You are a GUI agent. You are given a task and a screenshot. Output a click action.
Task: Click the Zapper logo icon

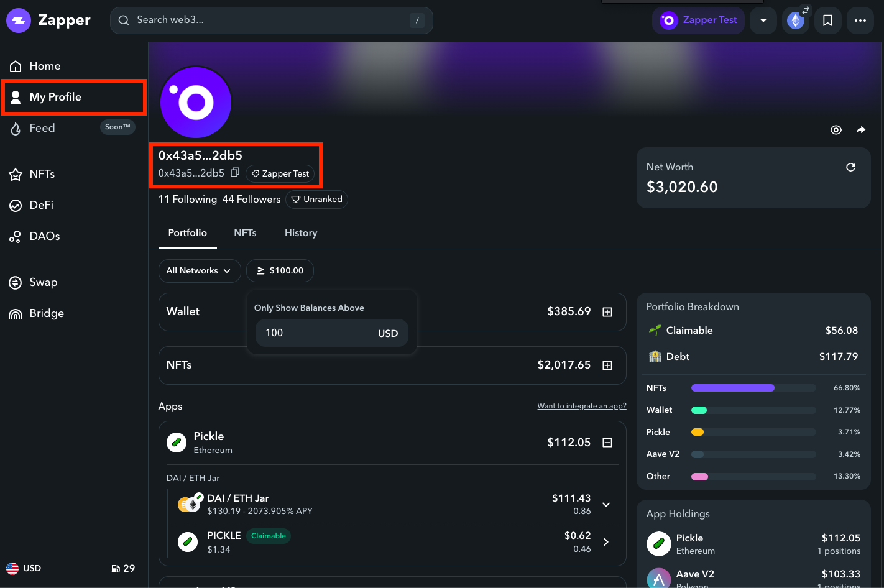point(19,21)
